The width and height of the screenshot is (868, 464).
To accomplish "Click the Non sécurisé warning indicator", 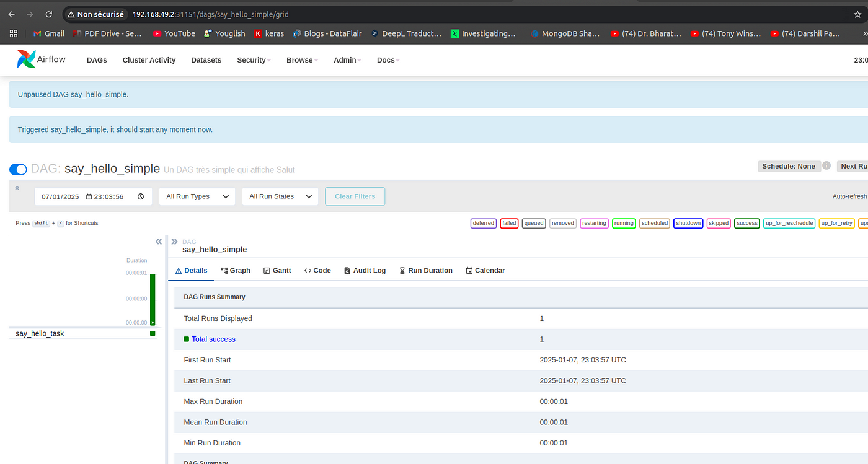I will click(x=96, y=14).
